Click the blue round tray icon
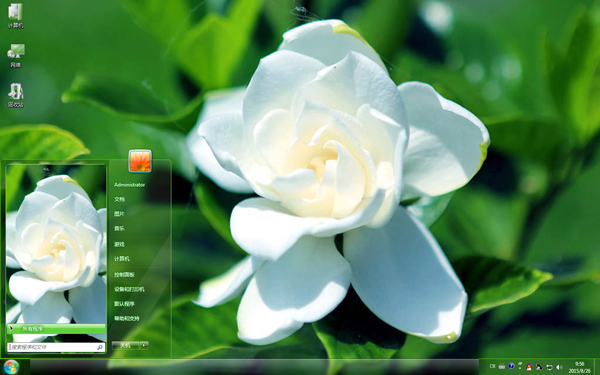The image size is (600, 375). click(511, 367)
